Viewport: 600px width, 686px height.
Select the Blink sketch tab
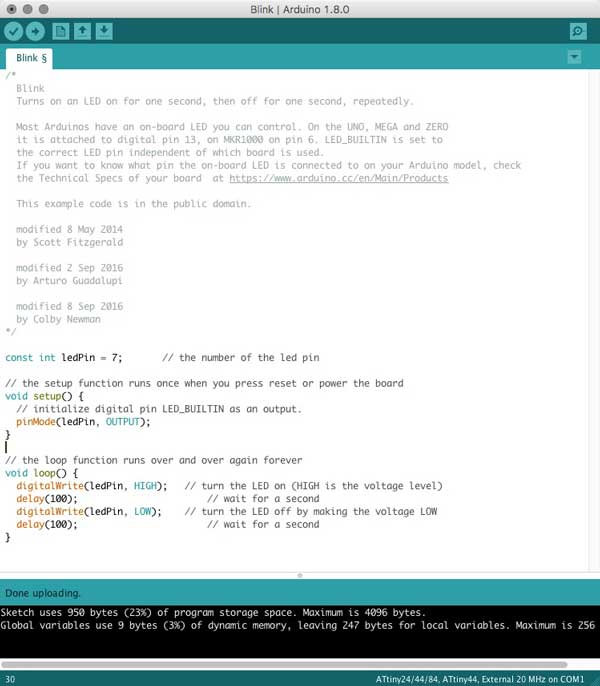pos(29,58)
